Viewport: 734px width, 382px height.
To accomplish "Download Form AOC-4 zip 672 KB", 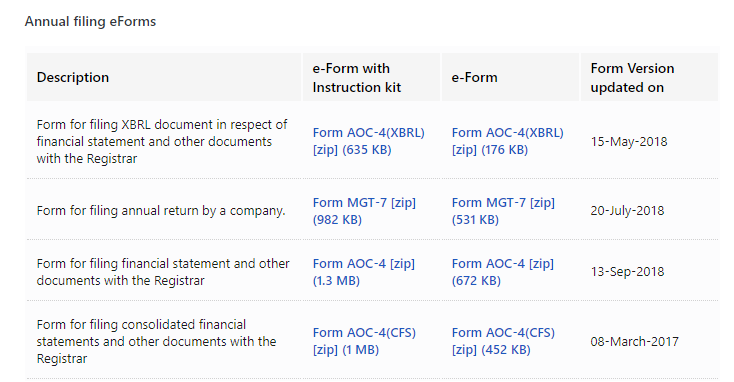I will pyautogui.click(x=503, y=272).
